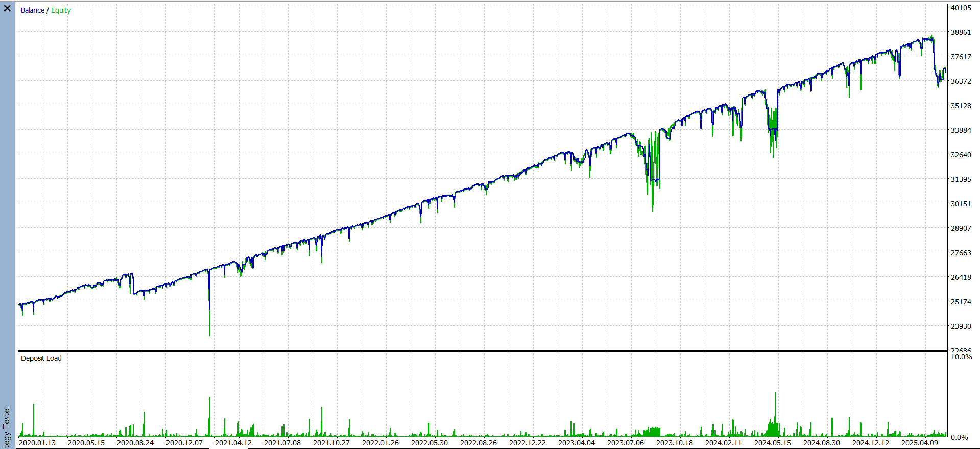Close the Strategy Tester panel
Image resolution: width=980 pixels, height=449 pixels.
(7, 8)
